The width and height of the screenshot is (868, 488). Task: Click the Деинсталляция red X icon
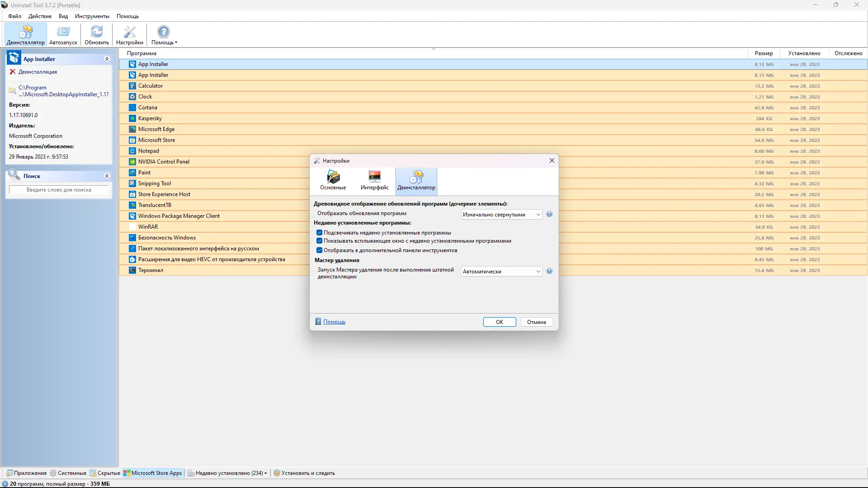point(13,72)
